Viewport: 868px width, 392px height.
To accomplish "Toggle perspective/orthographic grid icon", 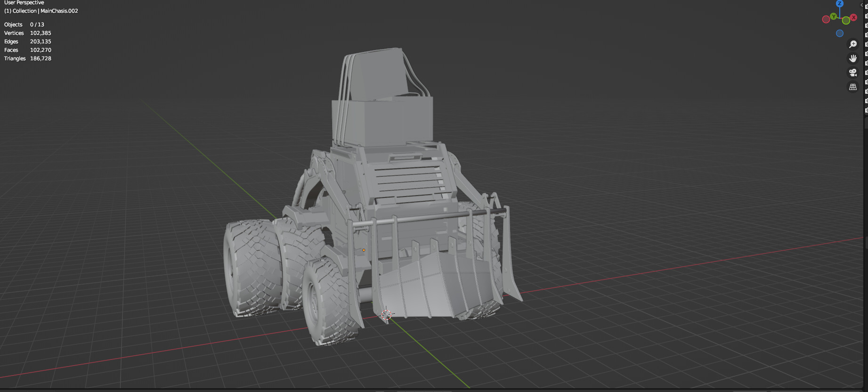I will click(x=853, y=87).
